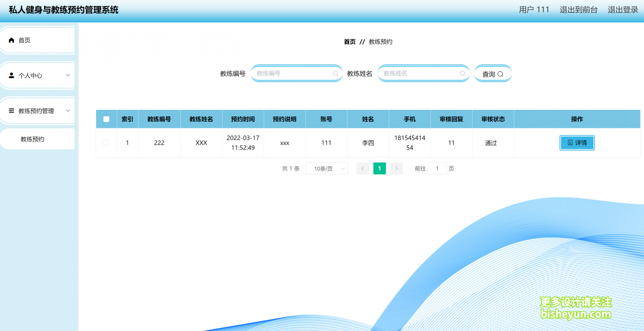Click the user icon beside 个人中心
The height and width of the screenshot is (331, 644).
[11, 75]
